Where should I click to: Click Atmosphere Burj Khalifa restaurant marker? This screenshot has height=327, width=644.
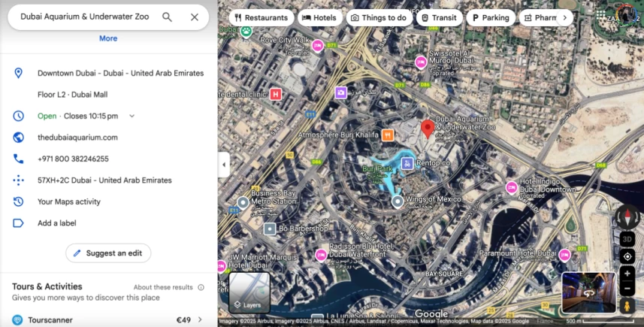pyautogui.click(x=388, y=135)
